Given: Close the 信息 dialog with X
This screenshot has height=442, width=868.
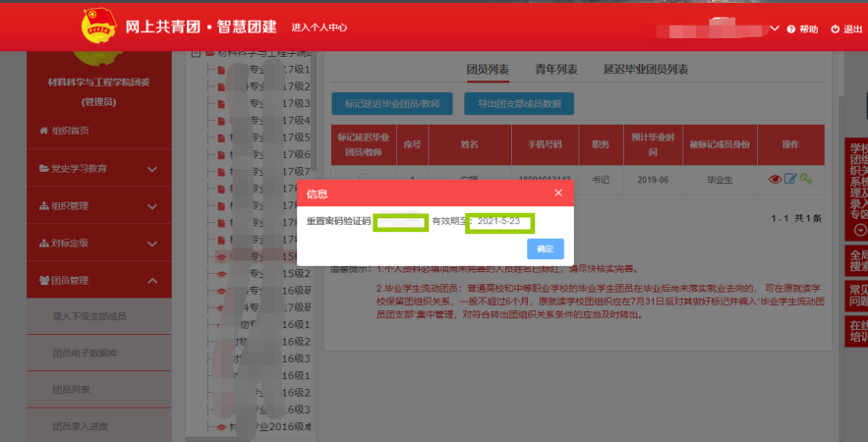Looking at the screenshot, I should coord(558,193).
